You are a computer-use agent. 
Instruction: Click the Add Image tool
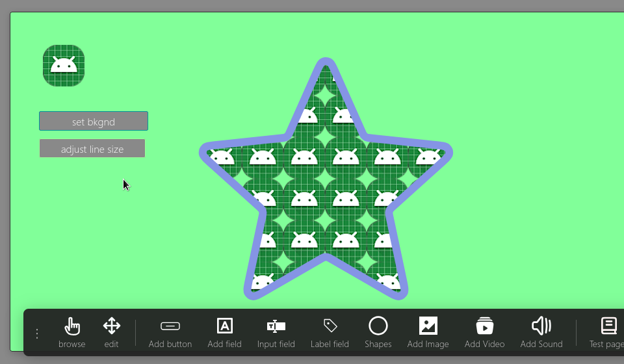[428, 332]
